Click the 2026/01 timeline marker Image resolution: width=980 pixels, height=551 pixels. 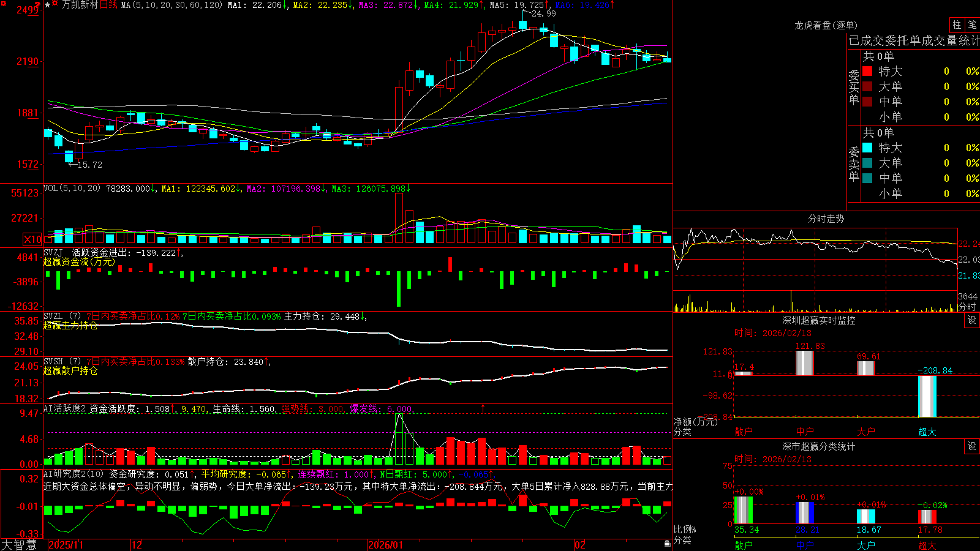pyautogui.click(x=386, y=545)
